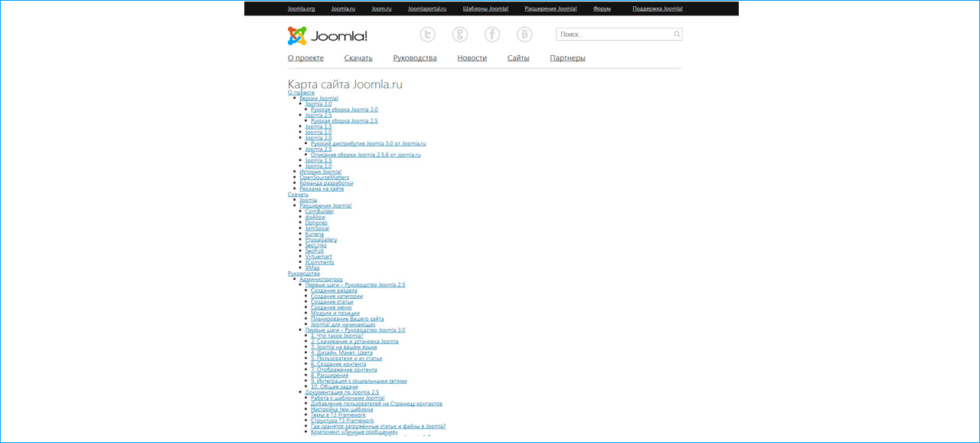The width and height of the screenshot is (980, 443).
Task: Open Создание меню link
Action: pyautogui.click(x=331, y=308)
